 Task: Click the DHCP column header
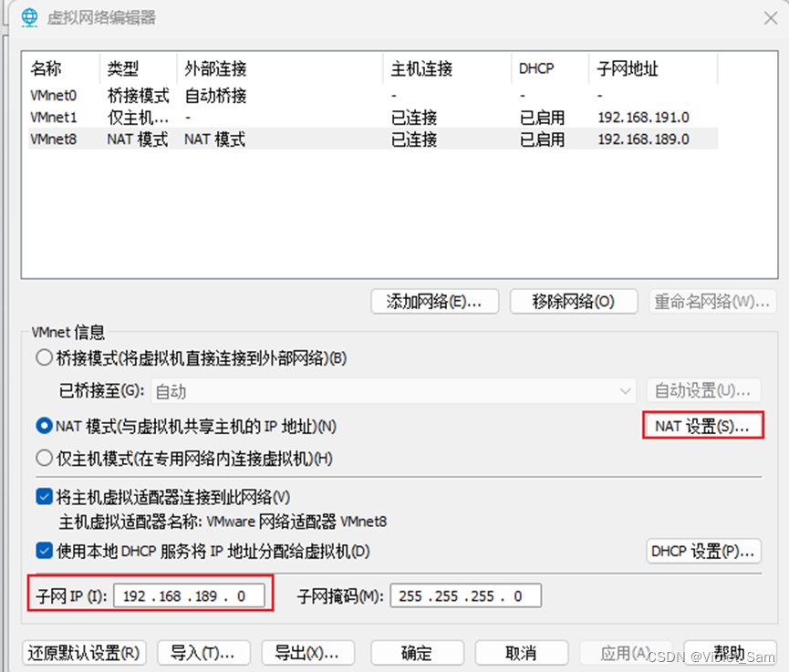[550, 68]
